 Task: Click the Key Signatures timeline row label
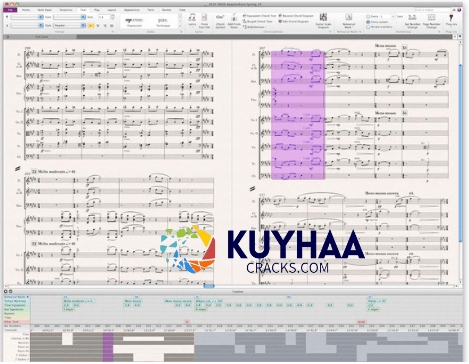[x=16, y=309]
